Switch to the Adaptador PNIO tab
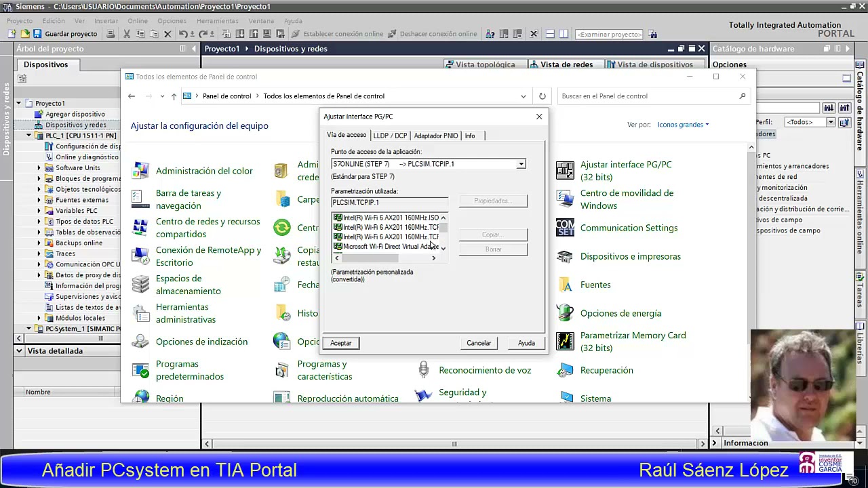868x488 pixels. click(x=435, y=136)
